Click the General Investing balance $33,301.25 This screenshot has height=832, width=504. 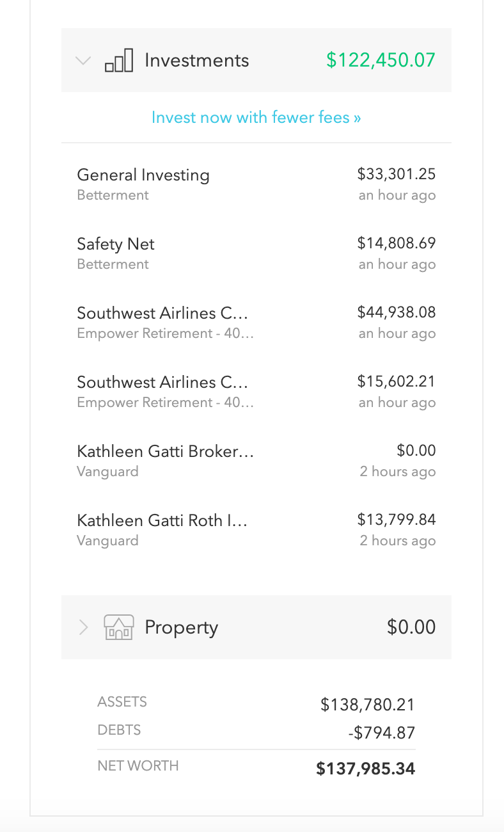pyautogui.click(x=397, y=174)
